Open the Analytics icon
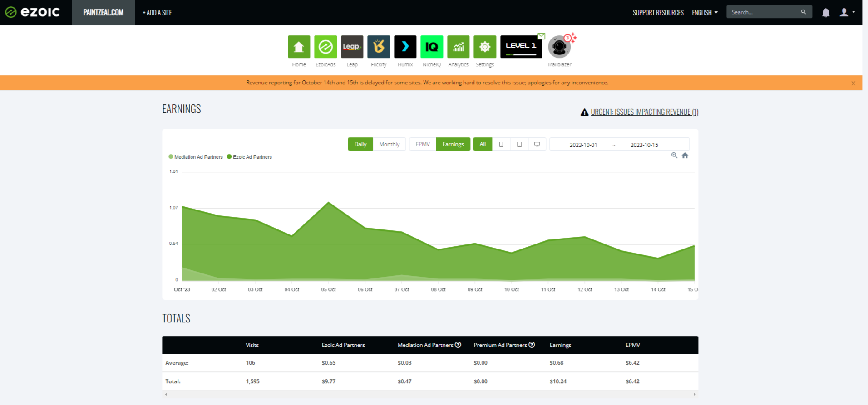The width and height of the screenshot is (868, 405). [458, 47]
